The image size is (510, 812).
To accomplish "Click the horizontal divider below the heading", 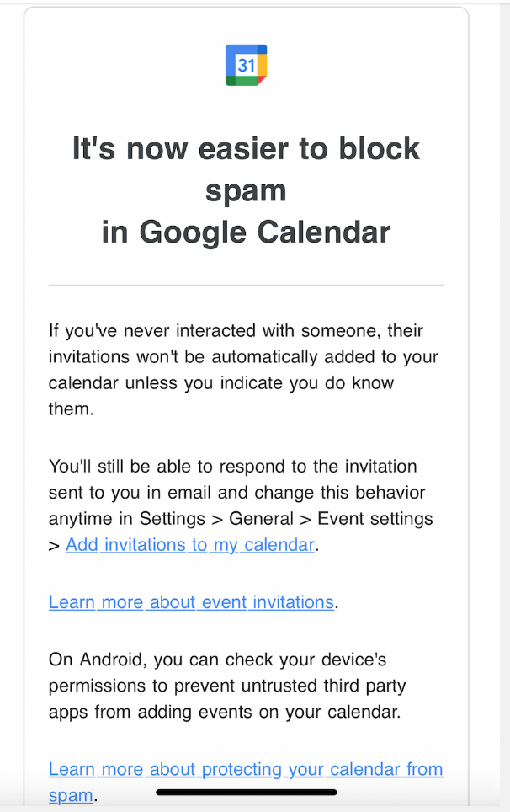I will pos(246,286).
